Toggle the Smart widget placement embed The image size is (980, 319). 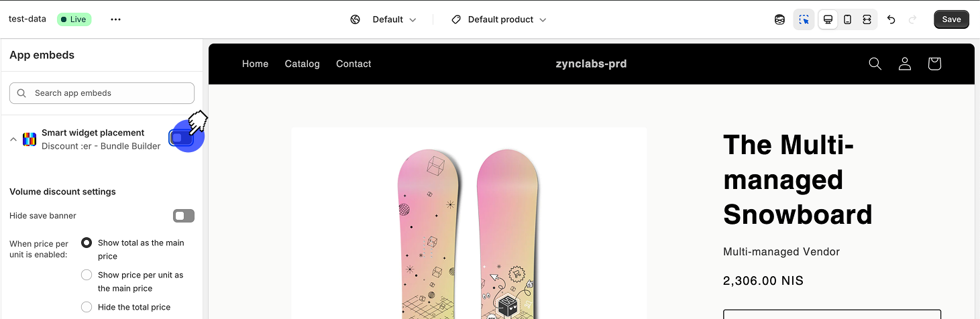[182, 138]
